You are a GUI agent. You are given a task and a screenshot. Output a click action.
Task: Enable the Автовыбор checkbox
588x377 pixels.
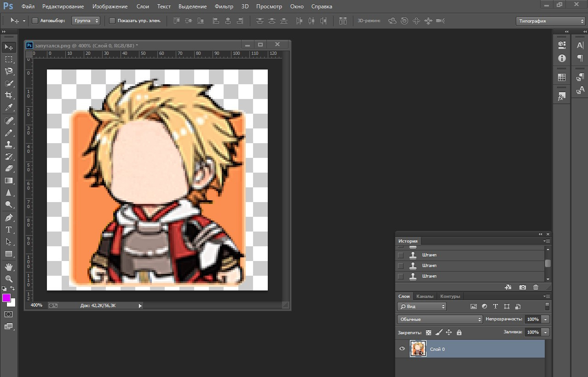pos(35,21)
